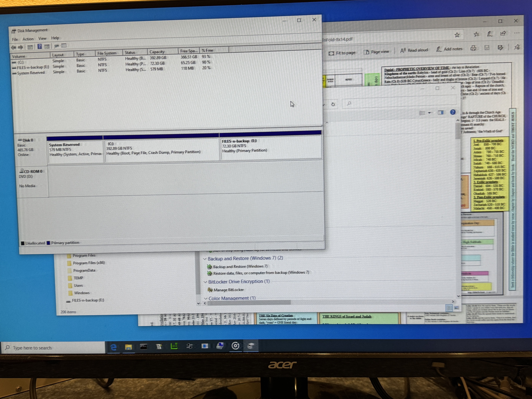This screenshot has width=532, height=399.
Task: Collapse the BitLocker Drive Encryption group
Action: click(205, 282)
